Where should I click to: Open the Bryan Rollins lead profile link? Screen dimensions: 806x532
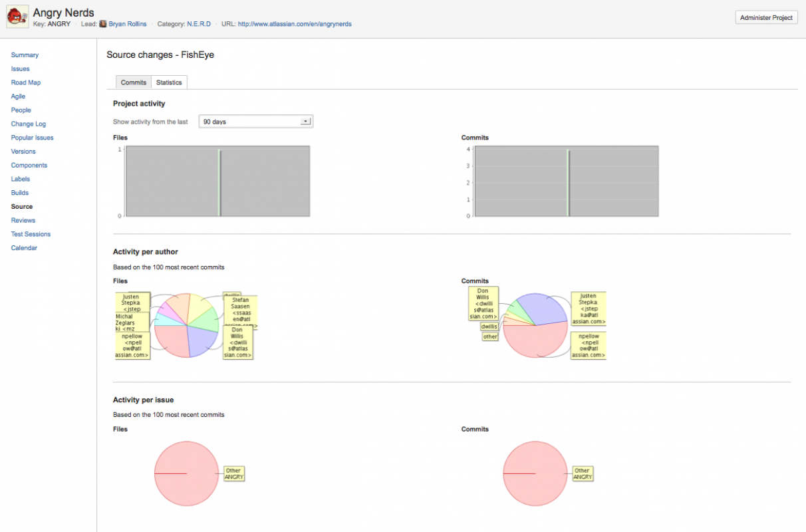coord(128,24)
